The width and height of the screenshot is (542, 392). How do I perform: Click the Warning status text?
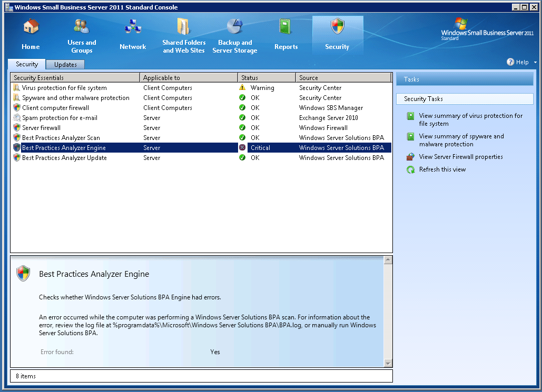(x=262, y=88)
